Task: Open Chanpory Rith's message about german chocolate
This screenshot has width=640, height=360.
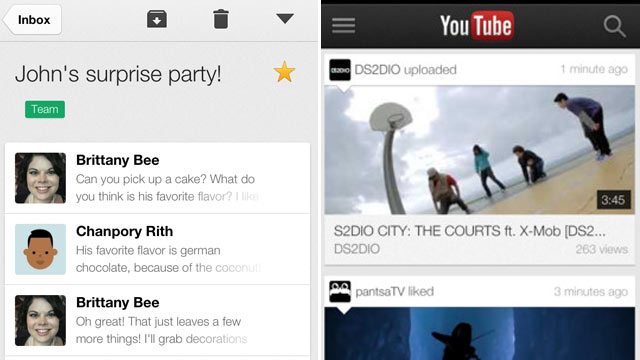Action: (158, 249)
